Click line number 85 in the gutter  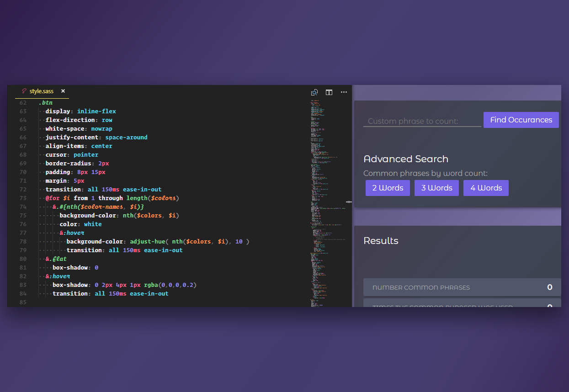23,302
